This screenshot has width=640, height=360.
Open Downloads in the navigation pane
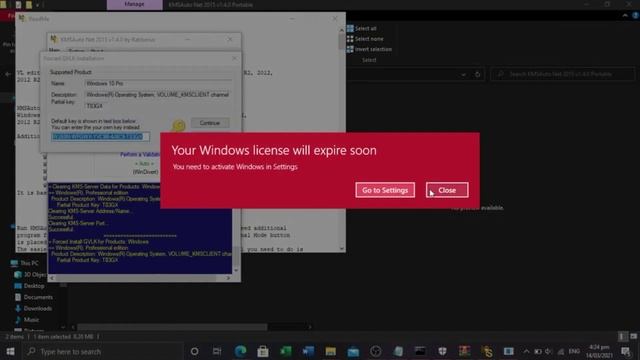[33, 309]
